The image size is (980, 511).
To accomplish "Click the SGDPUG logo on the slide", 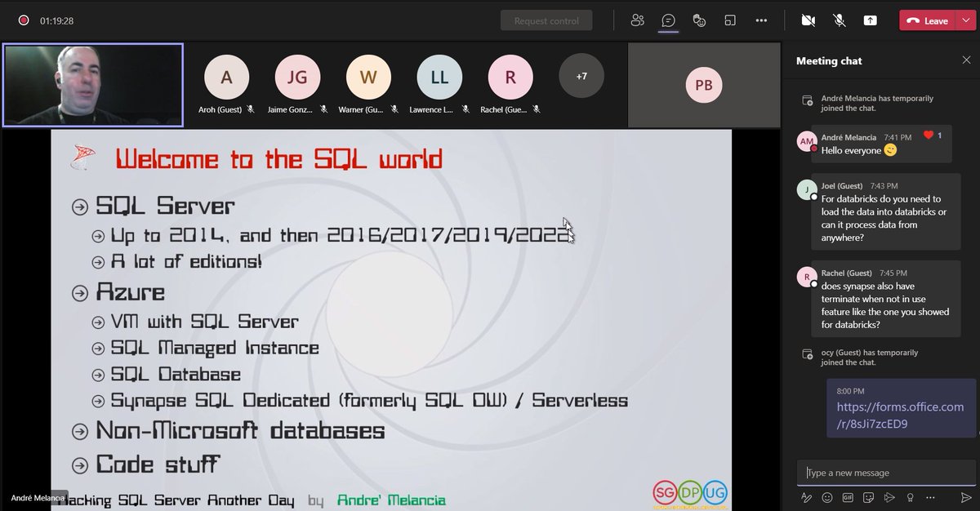I will click(x=690, y=492).
